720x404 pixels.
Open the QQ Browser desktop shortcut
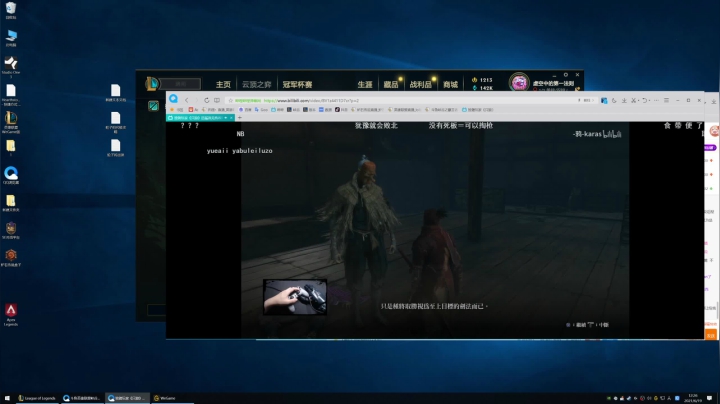[x=11, y=175]
